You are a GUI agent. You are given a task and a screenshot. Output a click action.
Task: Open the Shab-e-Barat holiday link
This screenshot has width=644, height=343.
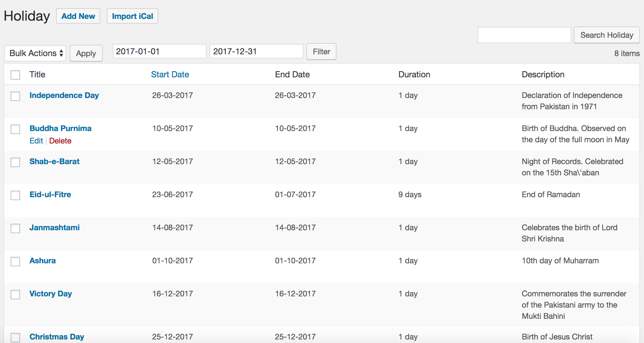click(x=54, y=161)
